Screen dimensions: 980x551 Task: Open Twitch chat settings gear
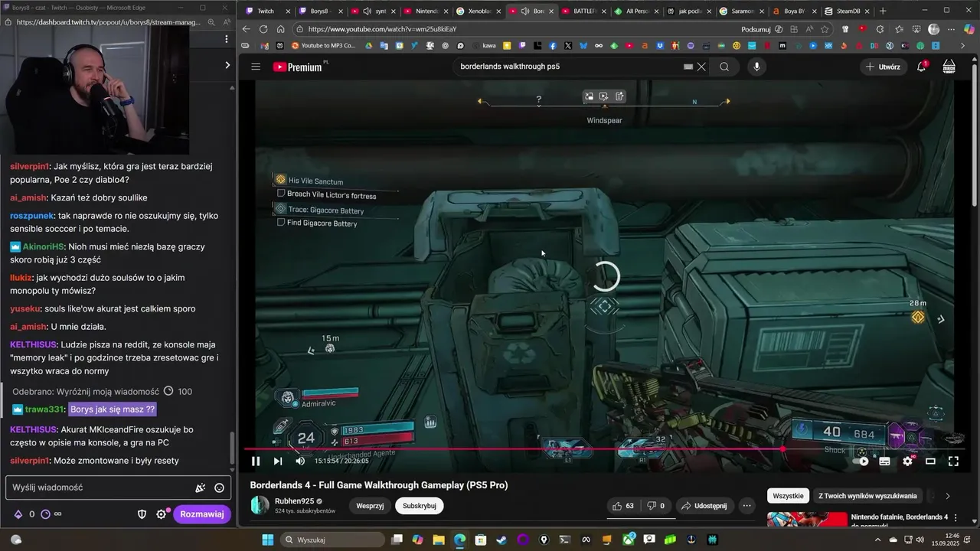[161, 514]
